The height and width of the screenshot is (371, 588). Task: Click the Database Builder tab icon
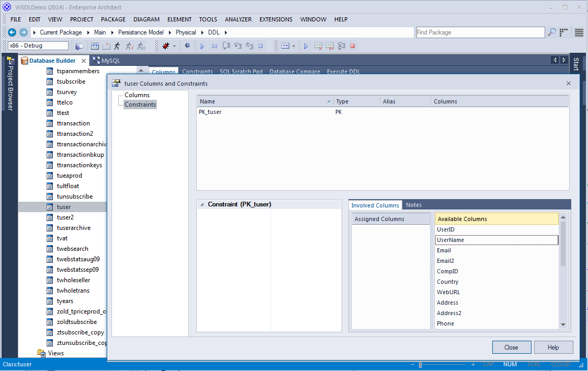click(25, 61)
